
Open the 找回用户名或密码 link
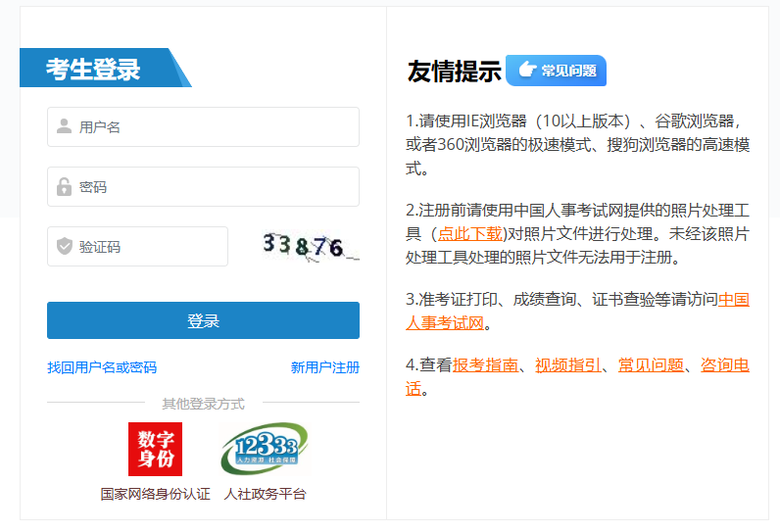tap(102, 367)
